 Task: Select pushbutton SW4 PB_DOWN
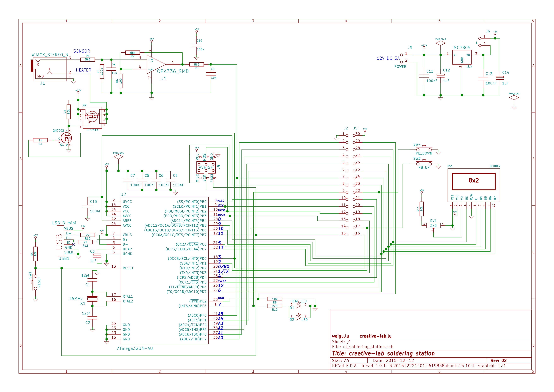(424, 148)
